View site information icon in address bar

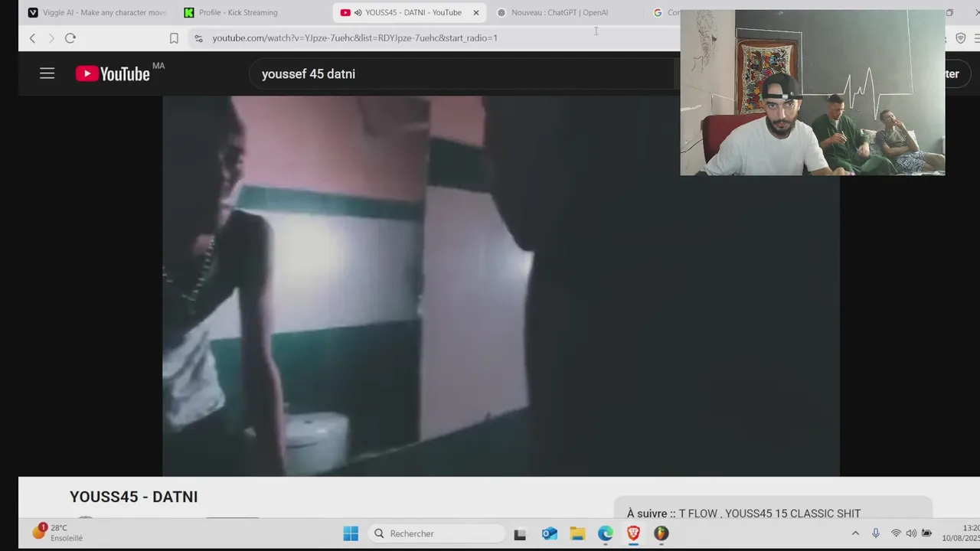[198, 38]
